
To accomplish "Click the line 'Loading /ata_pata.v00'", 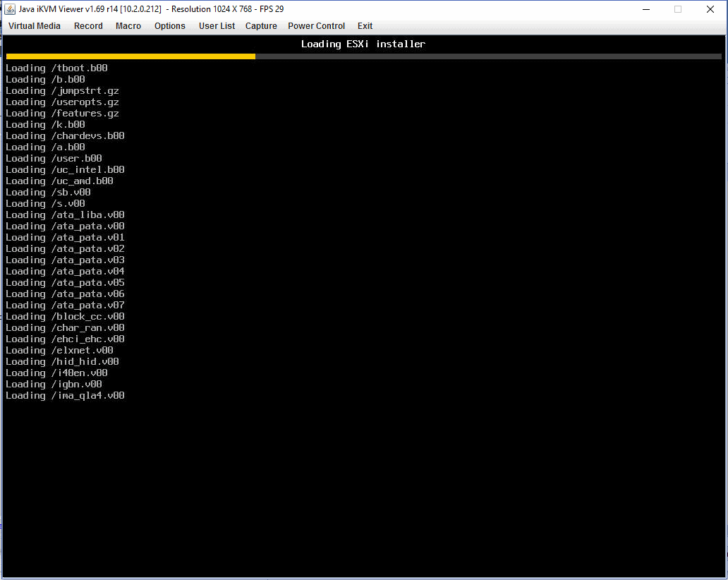I will click(65, 226).
